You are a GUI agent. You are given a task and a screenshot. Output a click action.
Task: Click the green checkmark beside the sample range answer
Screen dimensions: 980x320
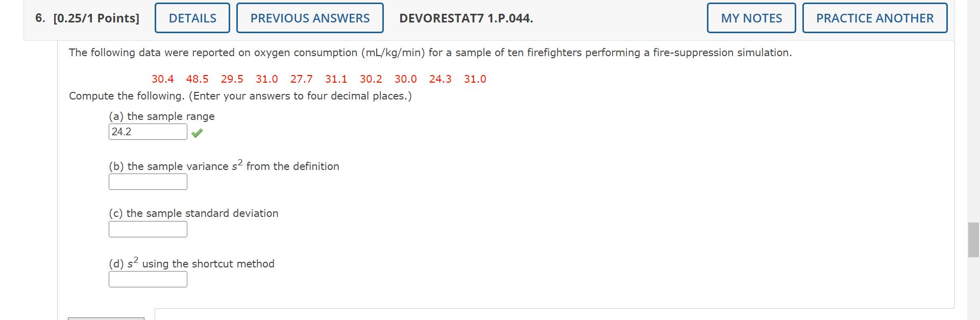tap(197, 133)
